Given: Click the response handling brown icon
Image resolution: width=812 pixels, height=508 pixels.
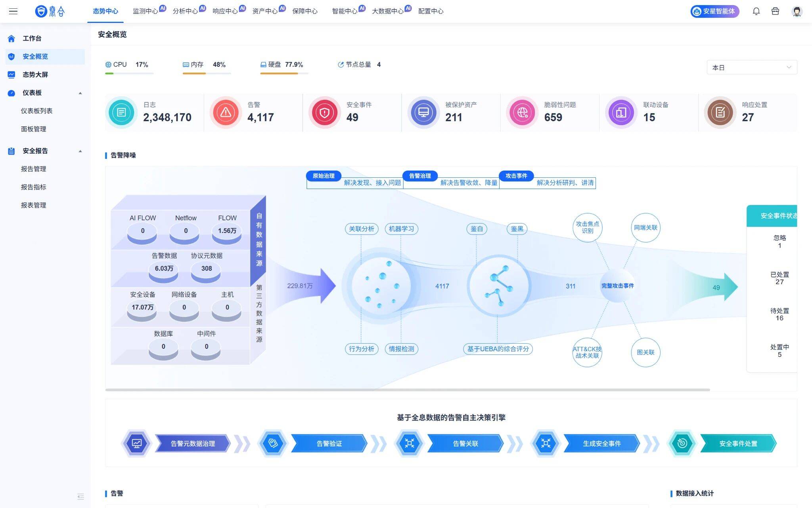Looking at the screenshot, I should (720, 113).
